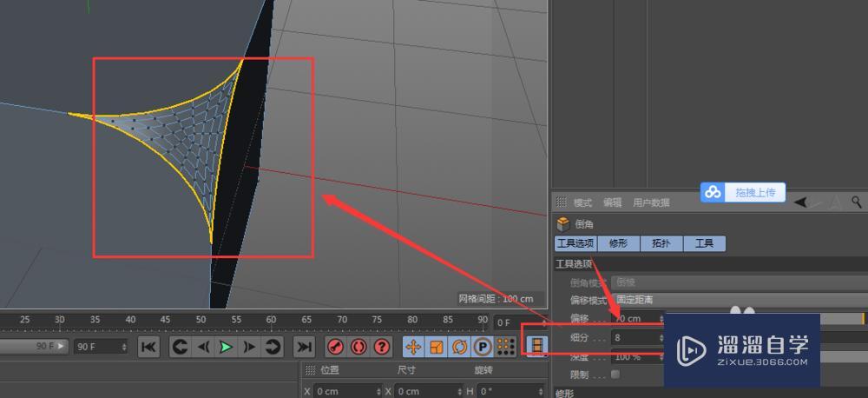The image size is (868, 398).
Task: Toggle scale keying icon
Action: [x=437, y=347]
